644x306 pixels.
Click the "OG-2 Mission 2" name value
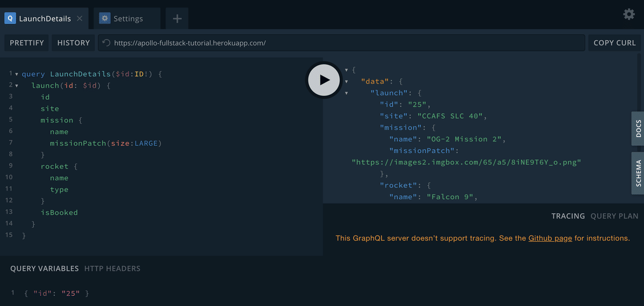[465, 139]
